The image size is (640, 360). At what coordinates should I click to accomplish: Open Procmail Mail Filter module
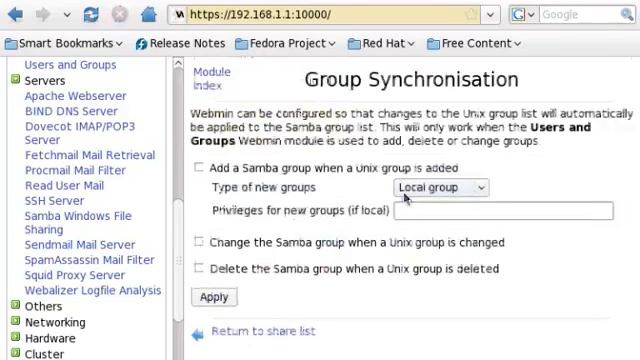[75, 170]
